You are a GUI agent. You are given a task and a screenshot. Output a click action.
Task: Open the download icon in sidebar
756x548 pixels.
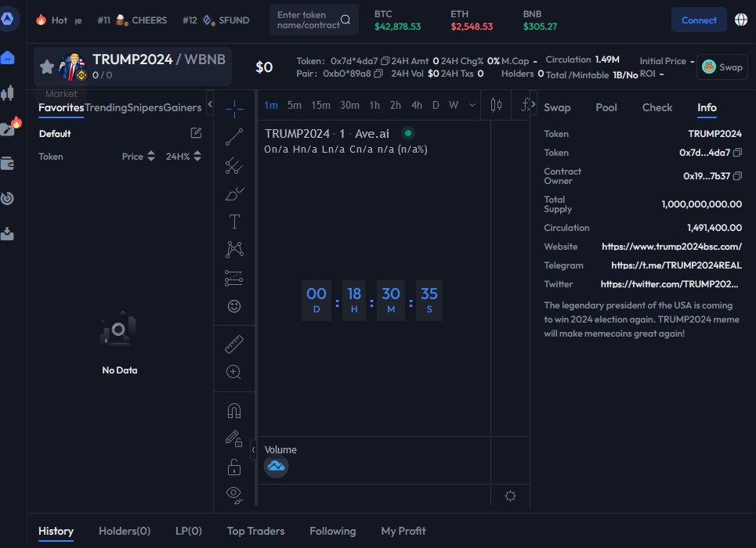[7, 234]
